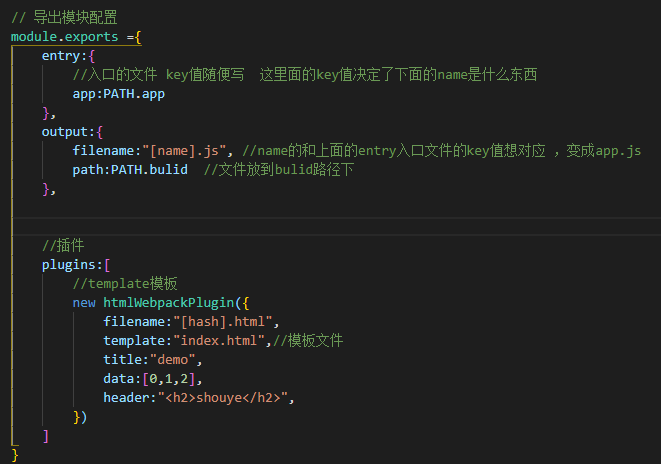Click 'module.exports' text
Screen dimensions: 661x464
point(64,37)
